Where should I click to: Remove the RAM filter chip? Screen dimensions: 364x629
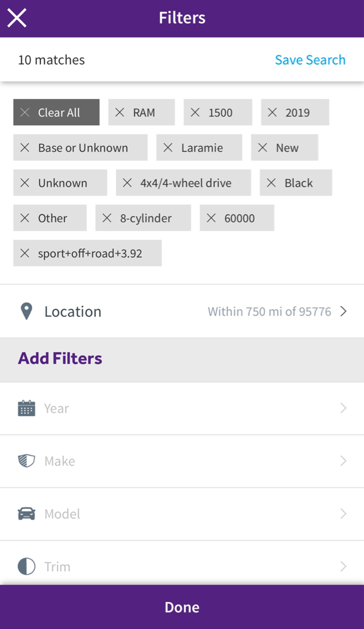[142, 112]
